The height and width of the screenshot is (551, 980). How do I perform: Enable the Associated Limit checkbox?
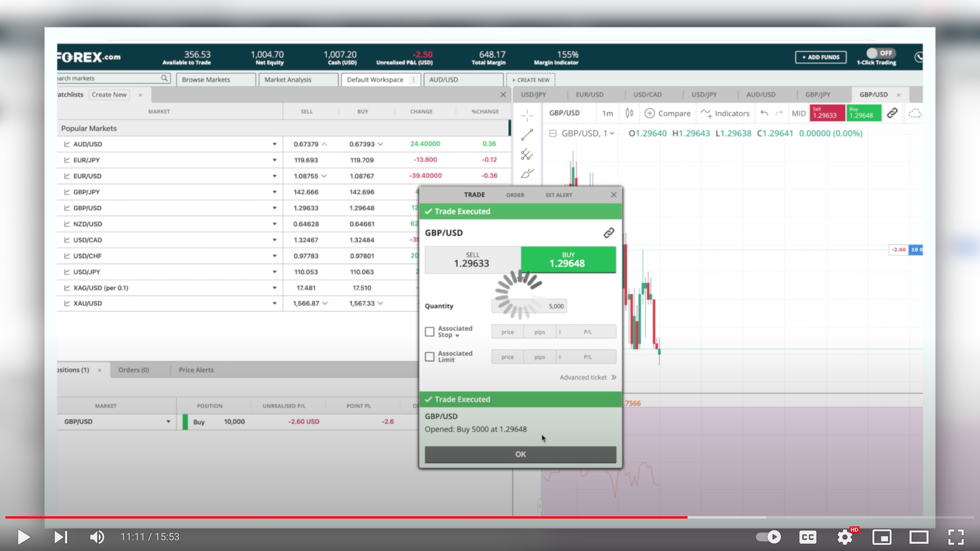(x=429, y=357)
